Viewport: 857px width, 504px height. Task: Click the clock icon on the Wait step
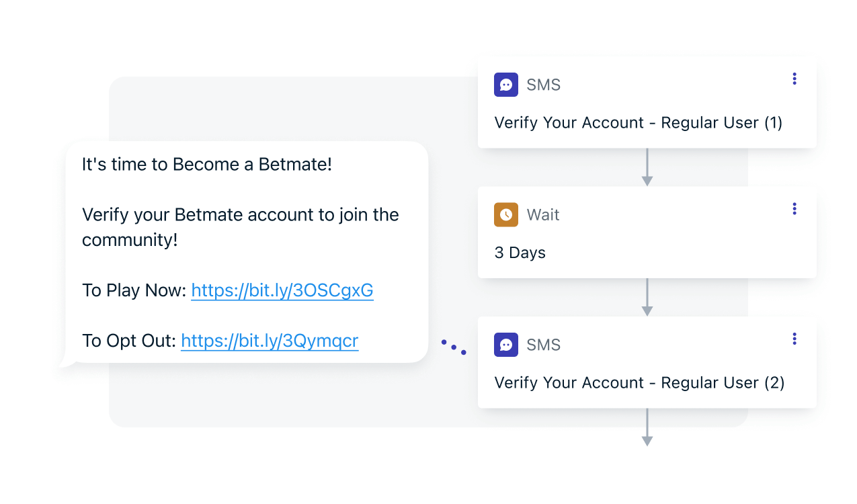[x=506, y=214]
